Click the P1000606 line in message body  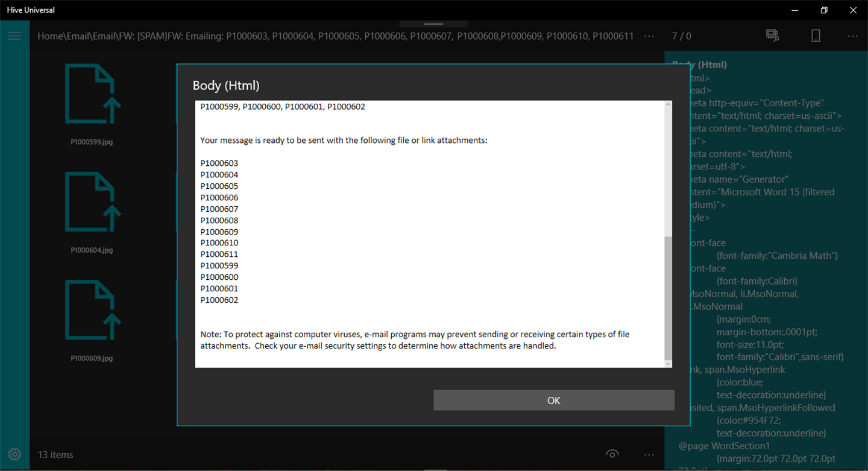(x=219, y=198)
